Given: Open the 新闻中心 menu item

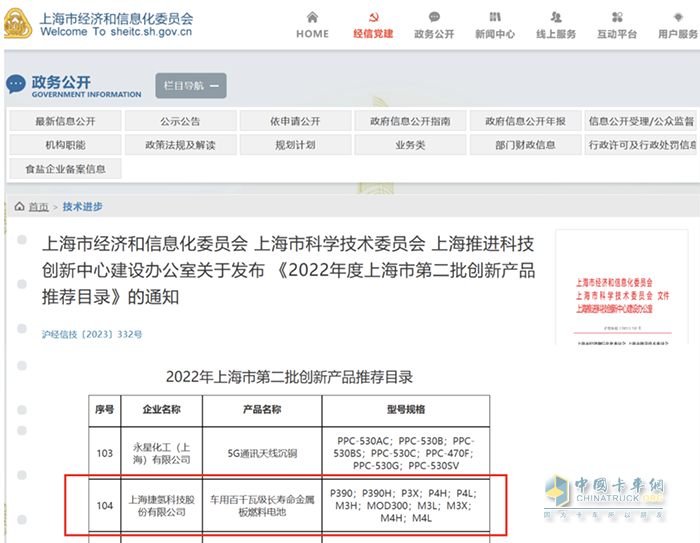Looking at the screenshot, I should tap(495, 34).
